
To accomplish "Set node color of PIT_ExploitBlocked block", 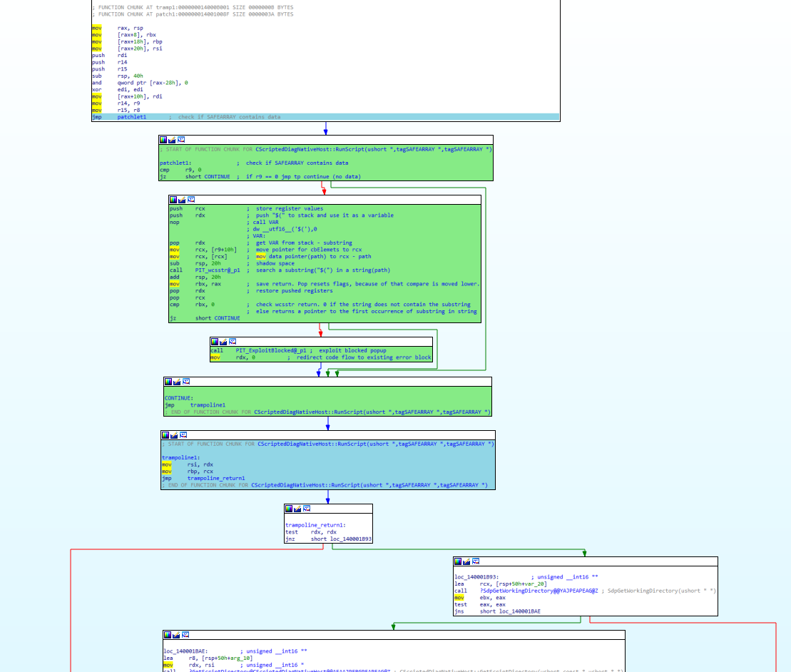I will click(215, 342).
